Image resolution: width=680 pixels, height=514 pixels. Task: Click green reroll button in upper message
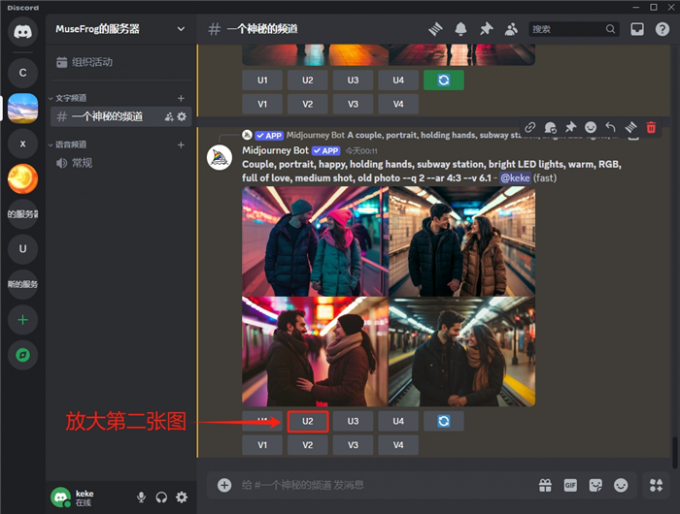pos(444,80)
